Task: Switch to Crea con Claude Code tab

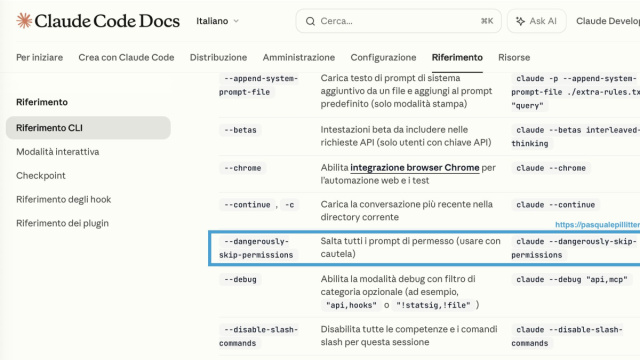Action: coord(126,58)
